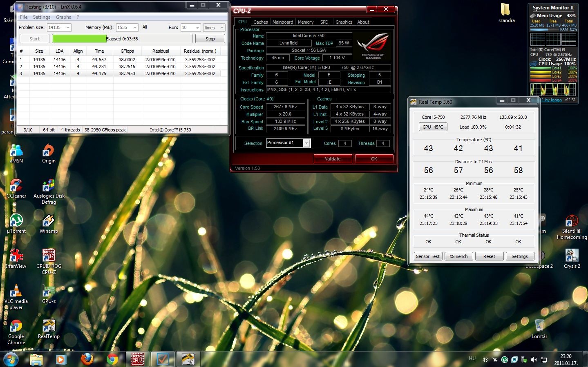Open LinX File menu

(x=24, y=17)
